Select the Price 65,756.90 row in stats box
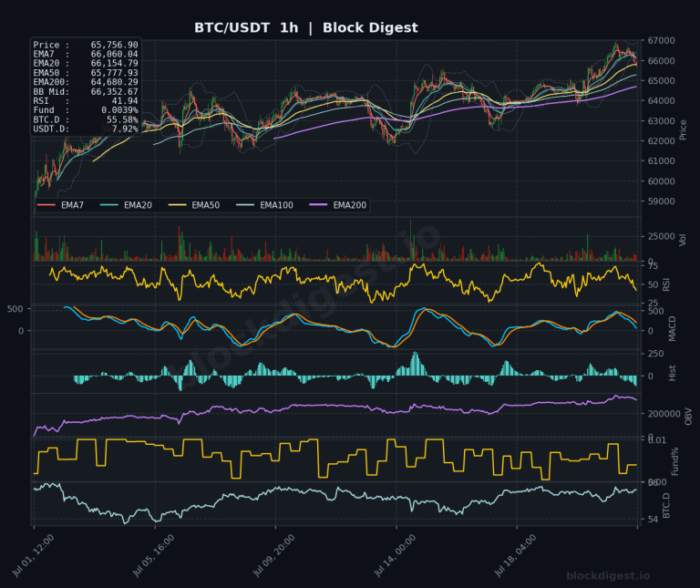Screen dimensions: 700x588 pyautogui.click(x=86, y=45)
